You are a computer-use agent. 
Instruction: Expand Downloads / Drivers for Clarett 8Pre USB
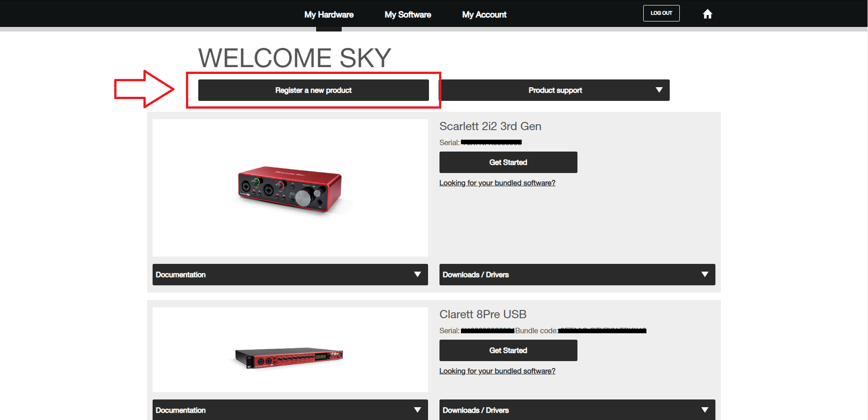(577, 410)
